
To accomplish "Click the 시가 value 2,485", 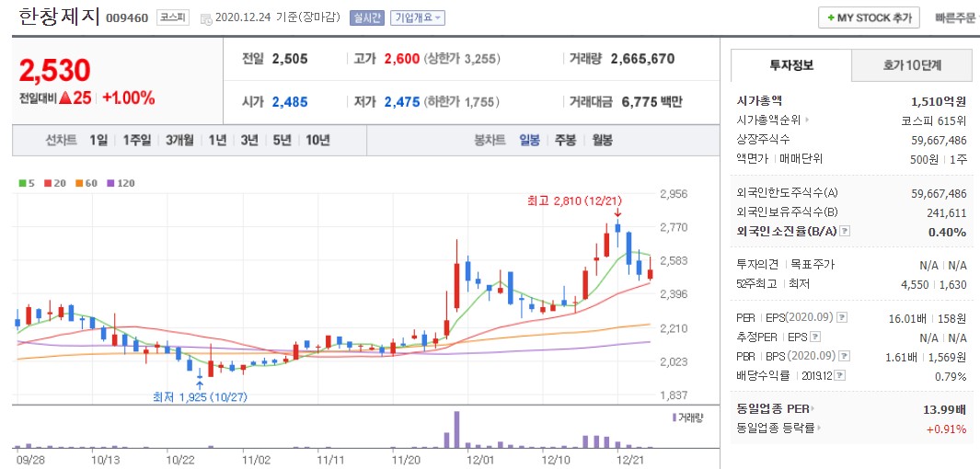I will pos(290,102).
